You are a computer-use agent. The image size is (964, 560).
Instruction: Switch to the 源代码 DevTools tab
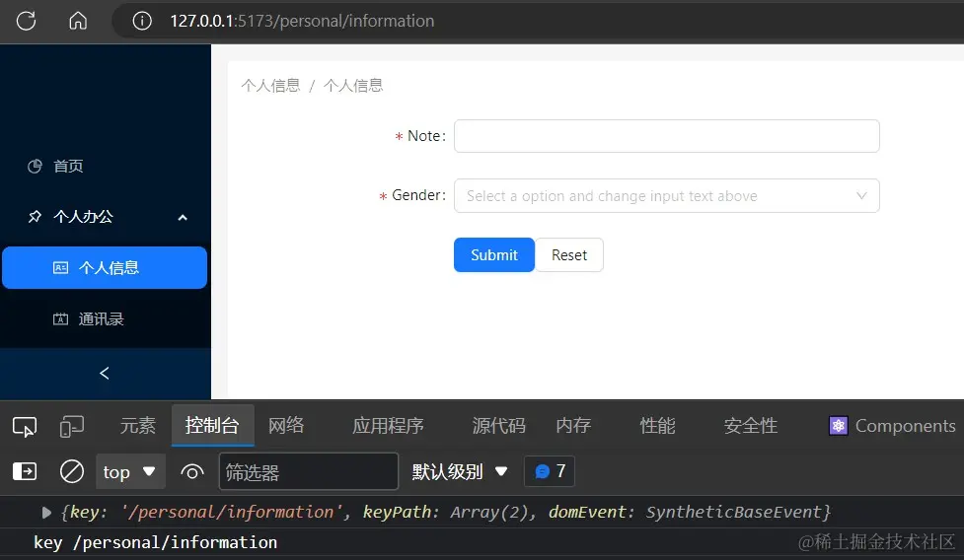(498, 426)
